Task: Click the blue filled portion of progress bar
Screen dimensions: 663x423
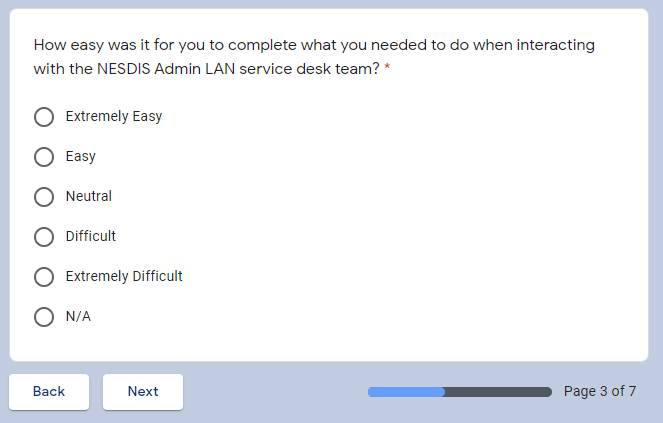Action: tap(406, 392)
